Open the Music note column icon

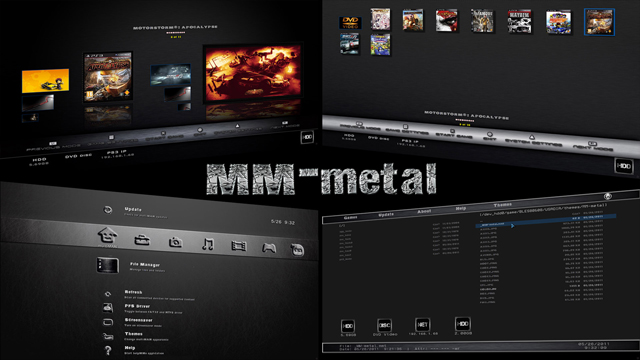click(207, 244)
